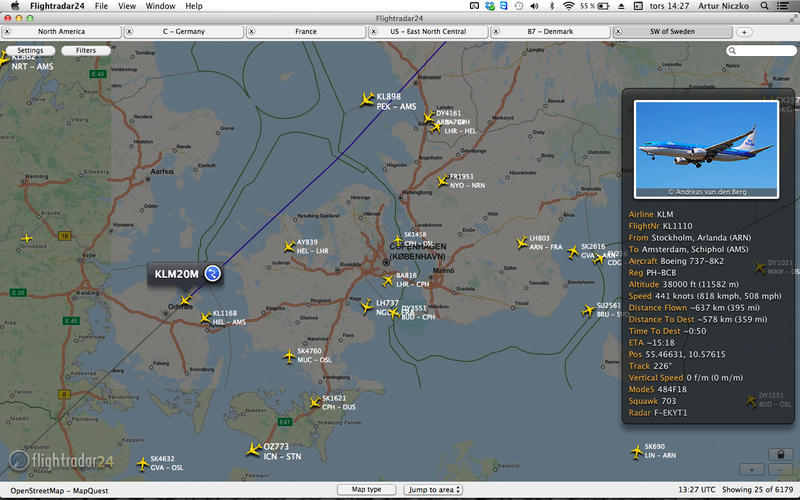Screen dimensions: 800x500
Task: Click the SU2561 BRU aircraft icon
Action: pyautogui.click(x=588, y=310)
